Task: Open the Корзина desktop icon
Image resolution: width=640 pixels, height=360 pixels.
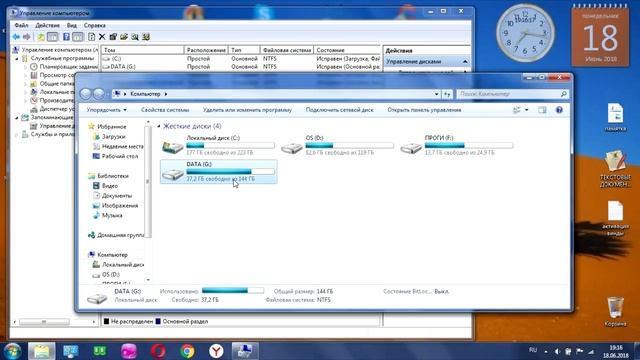Action: (615, 311)
